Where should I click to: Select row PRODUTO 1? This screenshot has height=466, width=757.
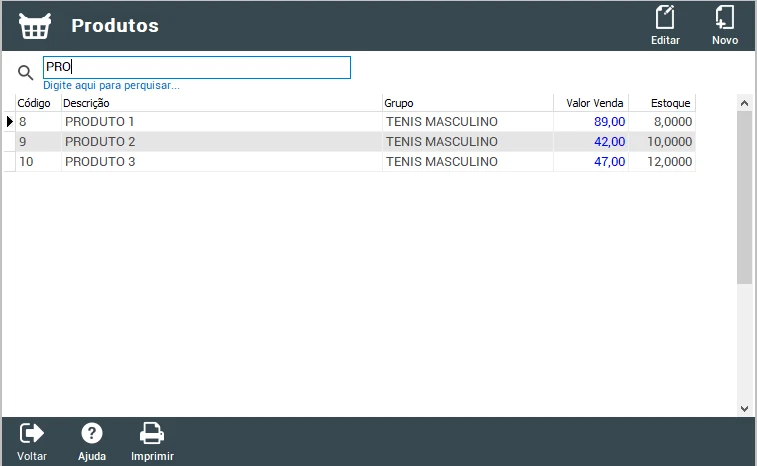350,122
